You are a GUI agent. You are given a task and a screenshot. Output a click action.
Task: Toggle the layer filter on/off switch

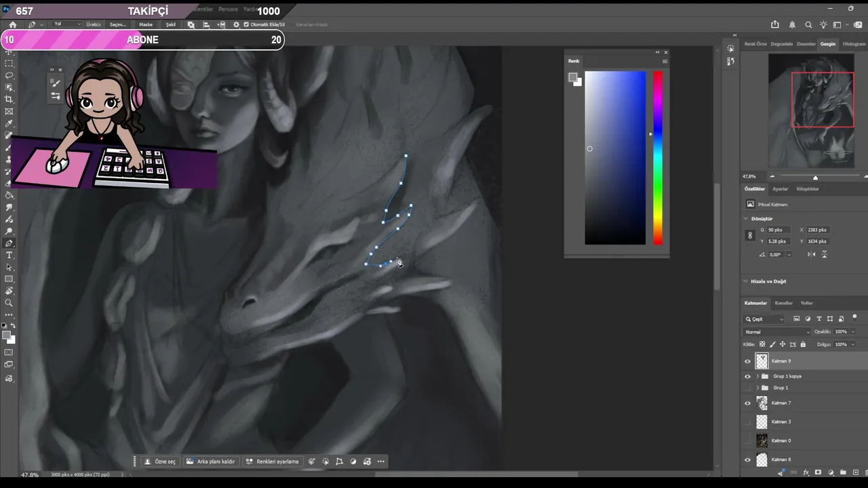click(x=854, y=317)
